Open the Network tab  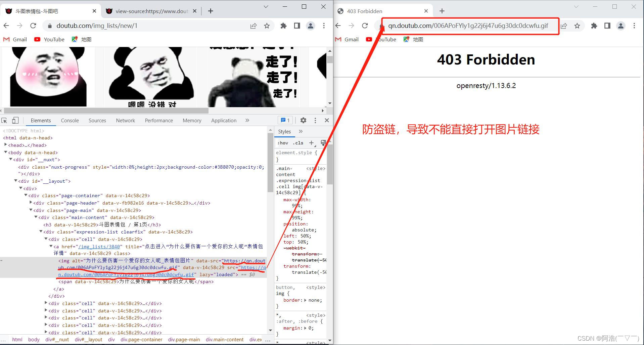tap(126, 120)
